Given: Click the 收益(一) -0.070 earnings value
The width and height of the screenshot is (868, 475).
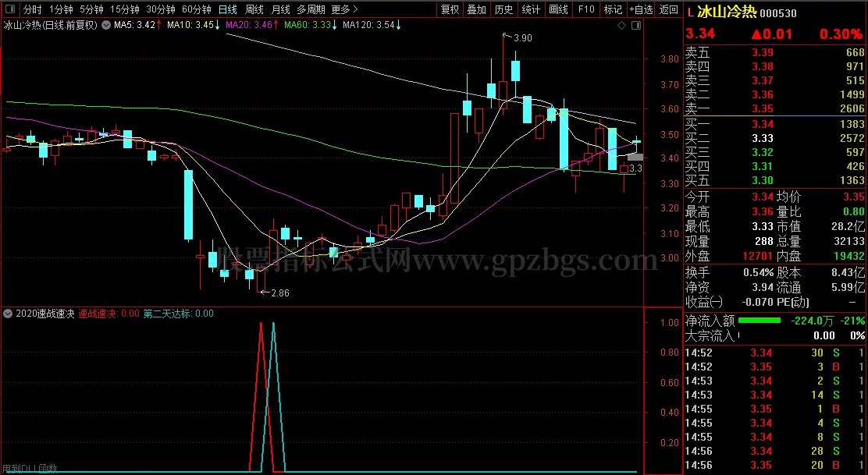Looking at the screenshot, I should pos(759,303).
